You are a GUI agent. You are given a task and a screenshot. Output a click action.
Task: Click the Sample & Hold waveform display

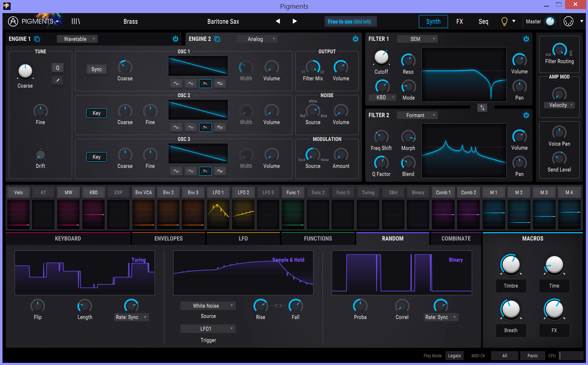click(x=243, y=273)
